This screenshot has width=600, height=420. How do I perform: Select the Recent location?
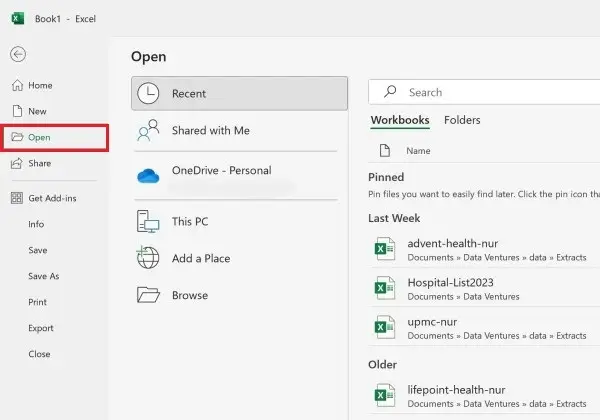pyautogui.click(x=240, y=93)
